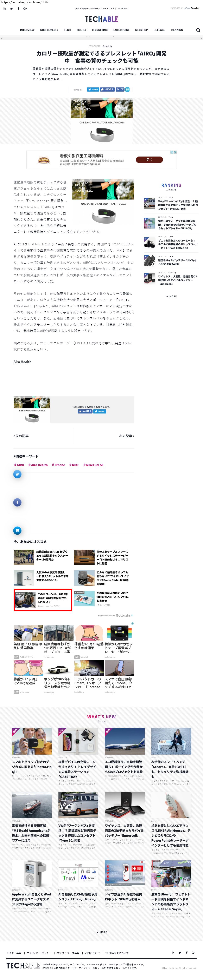203x980 pixels.
Task: Expand ranking list with + MORE
Action: 171,296
